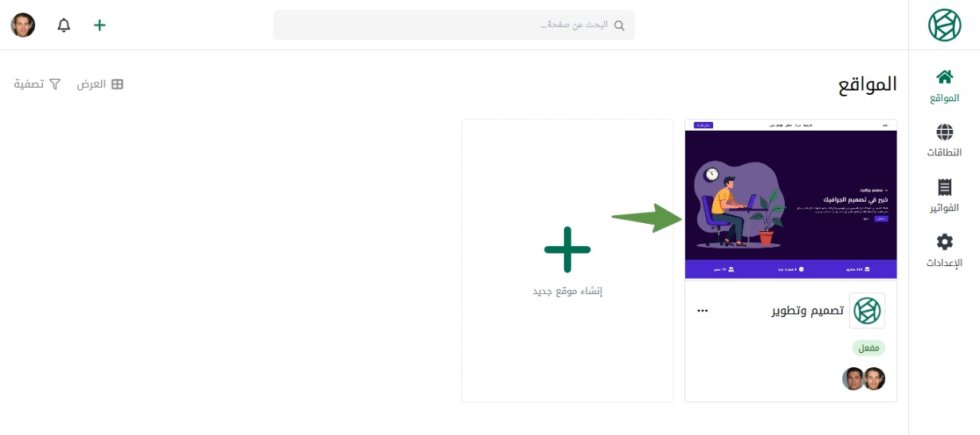
Task: Open الإعدادات (Settings) gear item
Action: click(944, 251)
